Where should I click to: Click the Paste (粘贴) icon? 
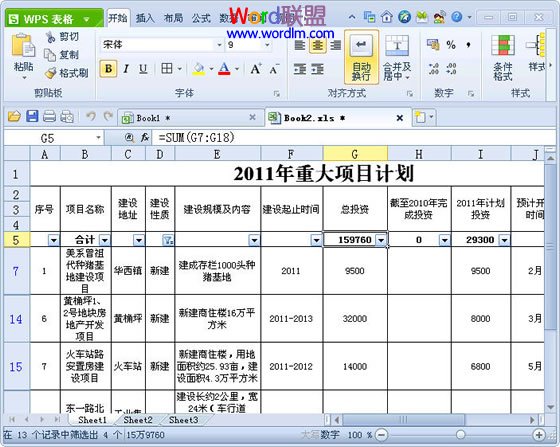[23, 46]
